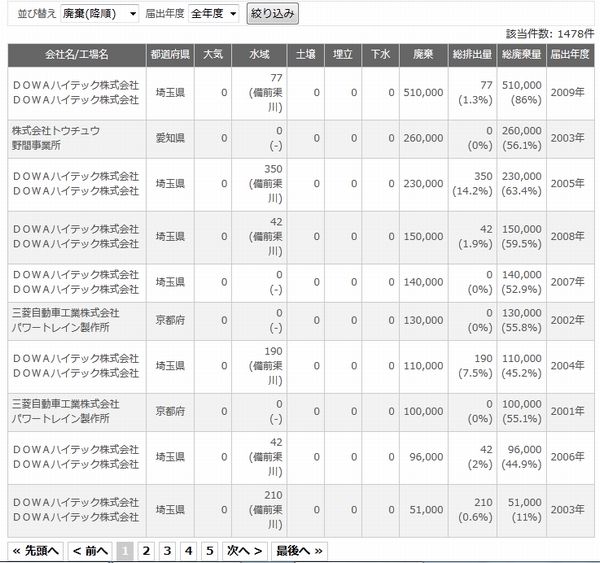The height and width of the screenshot is (563, 600).
Task: Click the 77 (1.3%) total emissions cell
Action: 472,93
